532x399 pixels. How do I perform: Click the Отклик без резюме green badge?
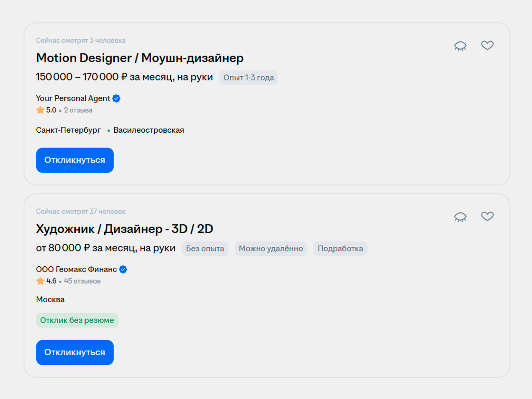click(77, 320)
